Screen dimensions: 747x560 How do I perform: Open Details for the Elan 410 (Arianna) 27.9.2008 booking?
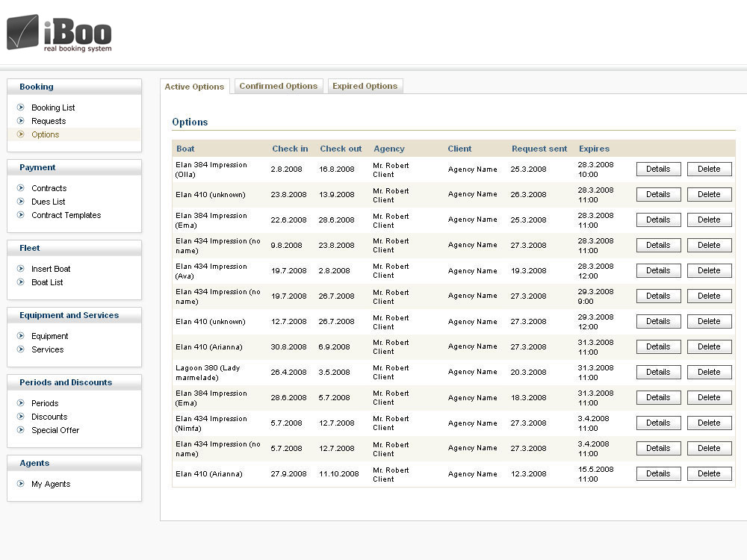(x=658, y=473)
